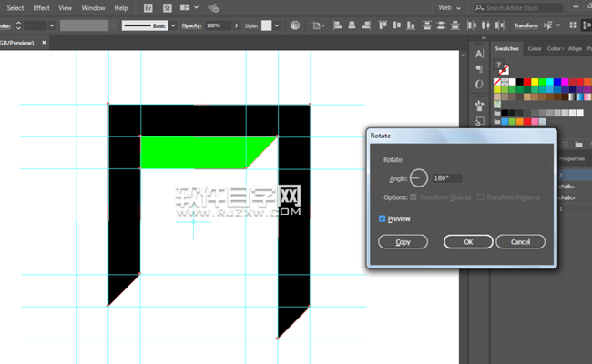The width and height of the screenshot is (592, 364).
Task: Open the Web workspace dropdown
Action: (x=451, y=7)
